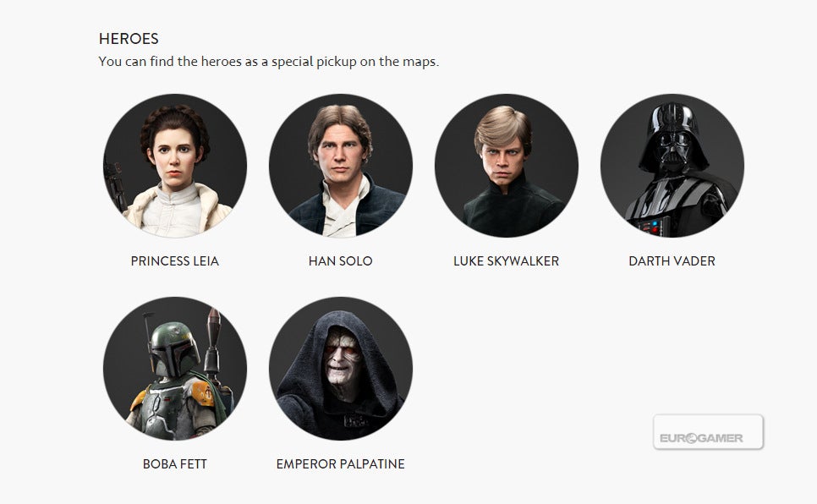Select the Boba Fett hero image
The image size is (817, 504).
[x=174, y=369]
